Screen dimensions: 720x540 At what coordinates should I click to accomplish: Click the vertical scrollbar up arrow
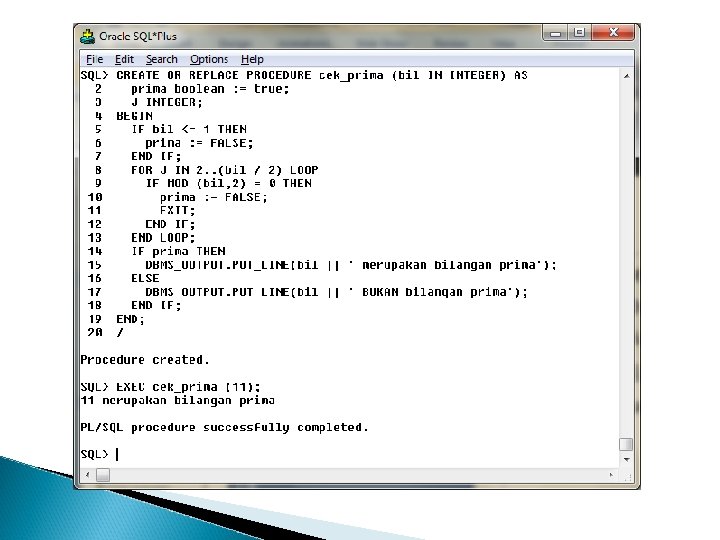626,76
